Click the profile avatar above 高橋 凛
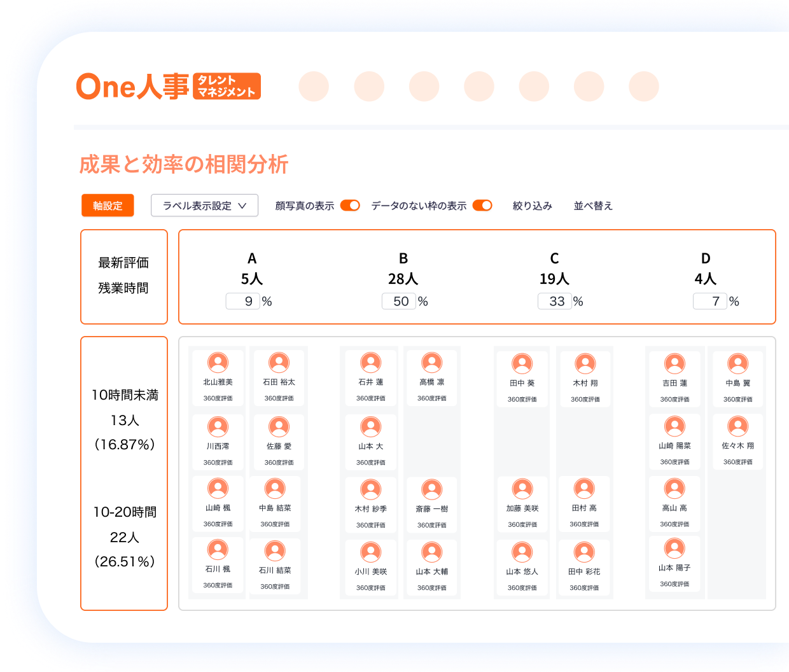The image size is (789, 672). [432, 363]
